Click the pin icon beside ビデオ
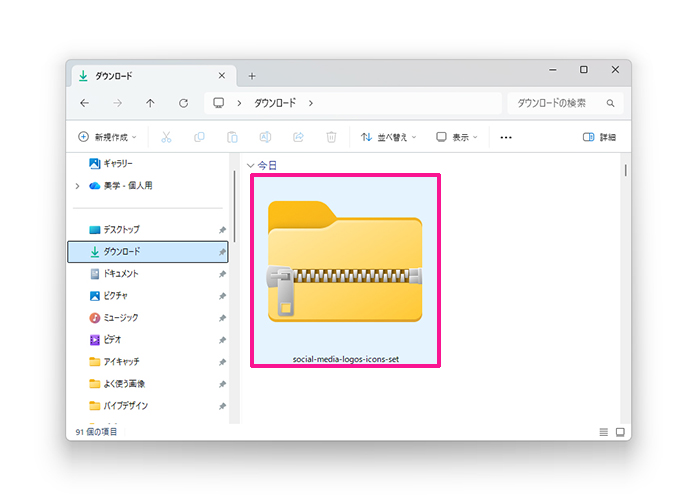Viewport: 700px width, 501px height. pyautogui.click(x=222, y=340)
